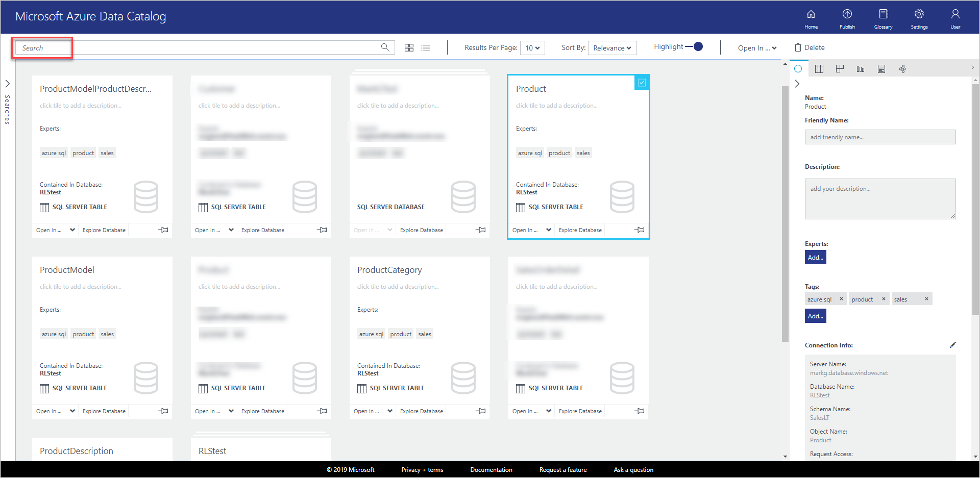Image resolution: width=980 pixels, height=478 pixels.
Task: Open the Columns tab in the details panel
Action: [819, 68]
